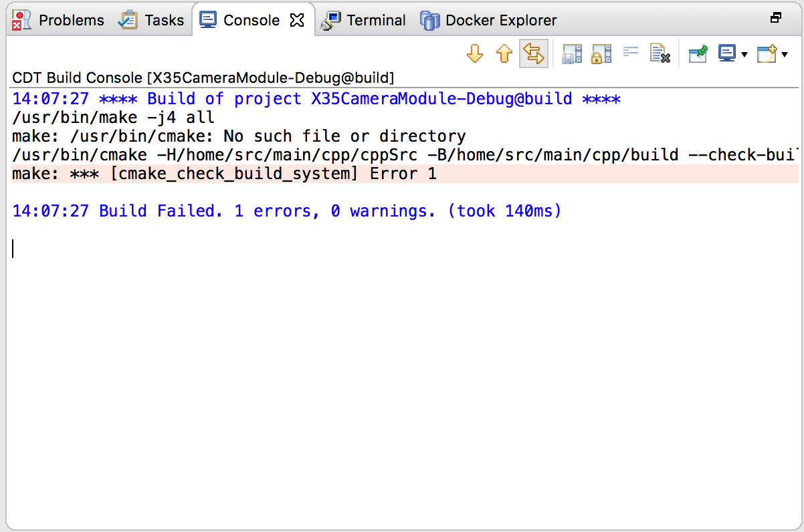Click the restore view icon at top right

(776, 18)
